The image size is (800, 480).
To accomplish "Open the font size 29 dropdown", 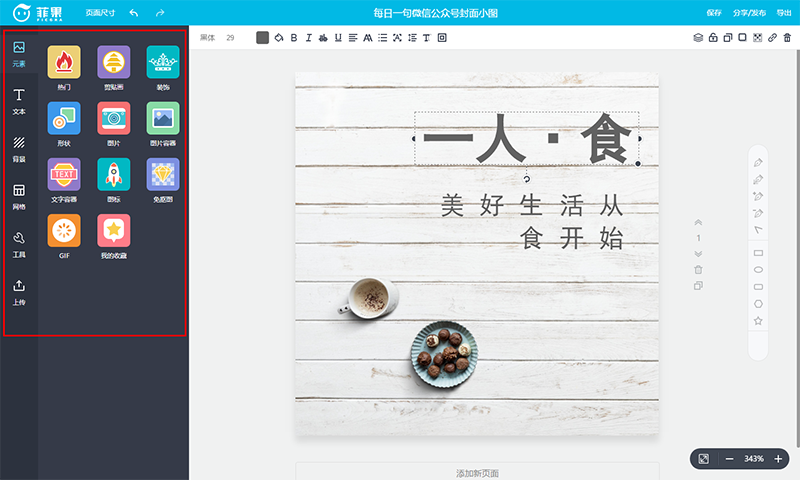I will pos(230,38).
